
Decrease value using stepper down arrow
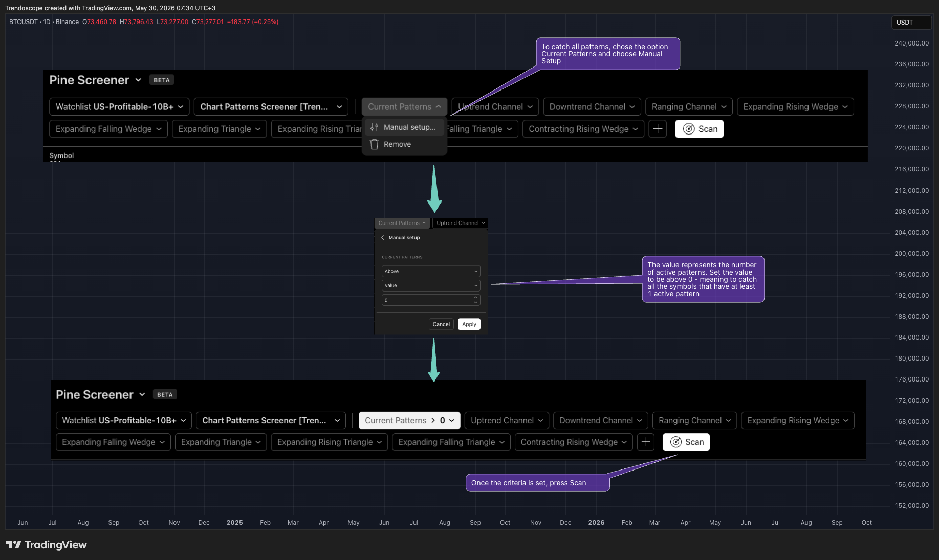click(x=476, y=303)
